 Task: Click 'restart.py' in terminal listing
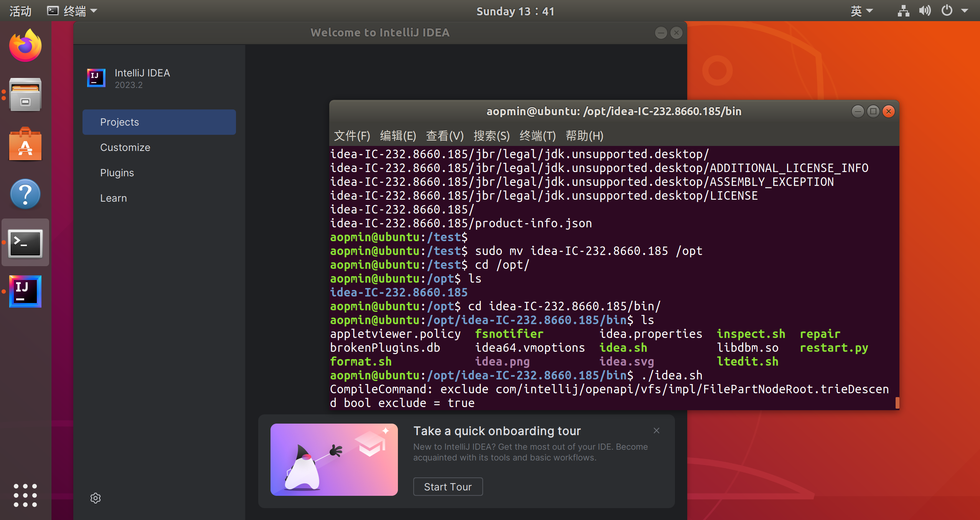click(834, 348)
